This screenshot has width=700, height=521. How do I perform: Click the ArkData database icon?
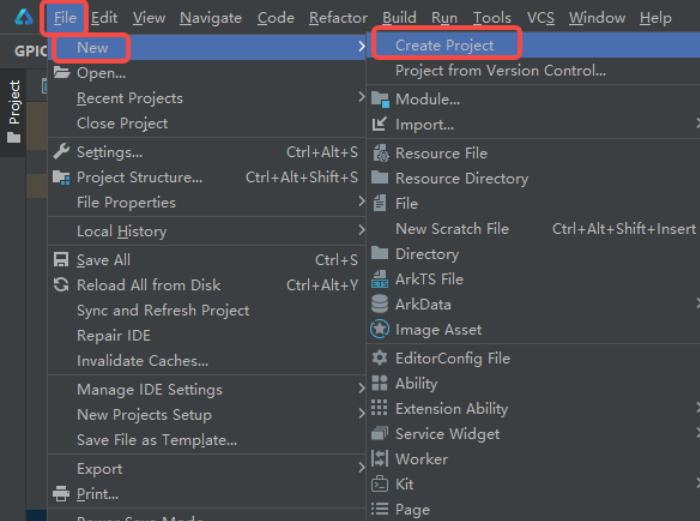(x=379, y=304)
